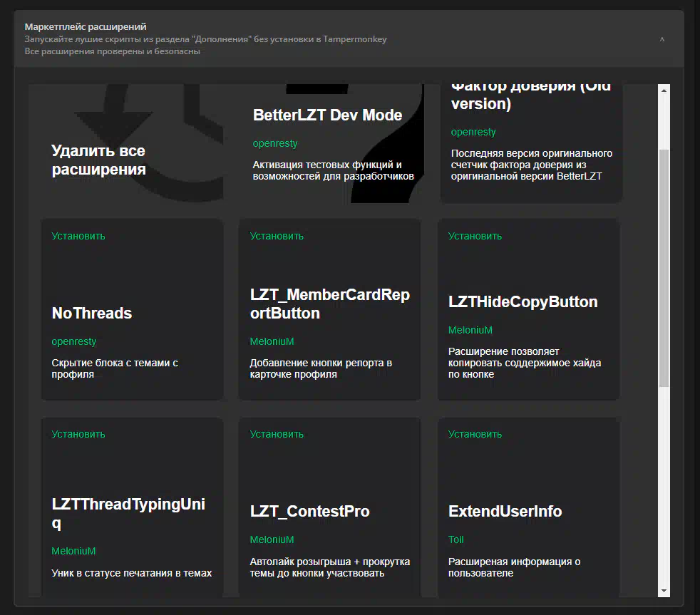
Task: Click the NoThreads extension title
Action: (x=91, y=313)
